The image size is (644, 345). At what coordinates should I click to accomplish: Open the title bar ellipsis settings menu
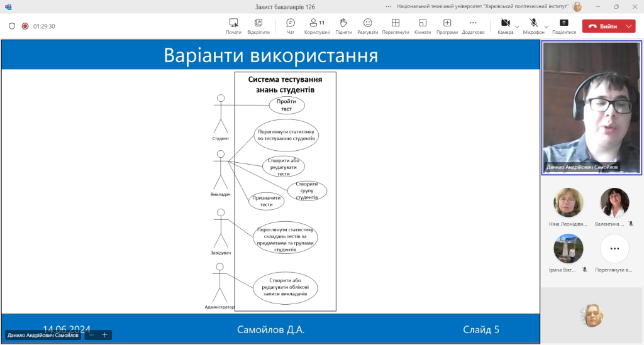389,6
